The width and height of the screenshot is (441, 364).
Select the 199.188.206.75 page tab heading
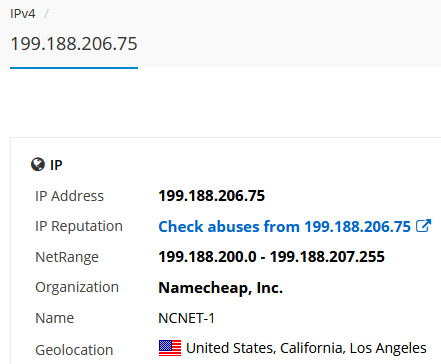[74, 44]
